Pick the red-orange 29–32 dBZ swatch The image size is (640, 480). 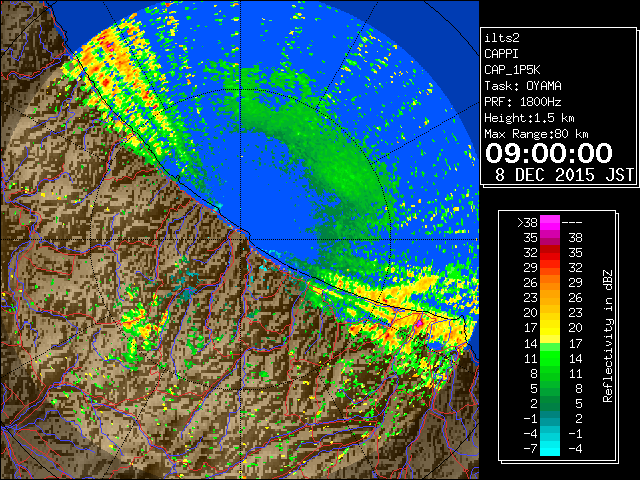pos(550,268)
